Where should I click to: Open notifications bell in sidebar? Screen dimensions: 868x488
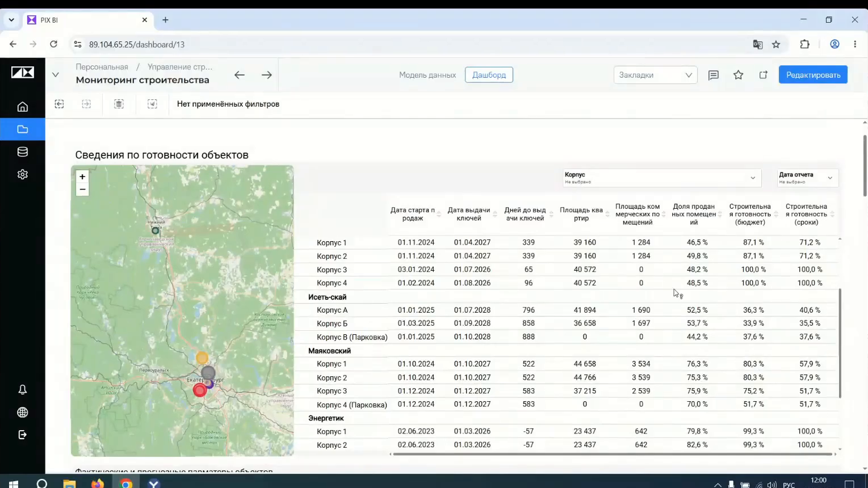coord(23,390)
